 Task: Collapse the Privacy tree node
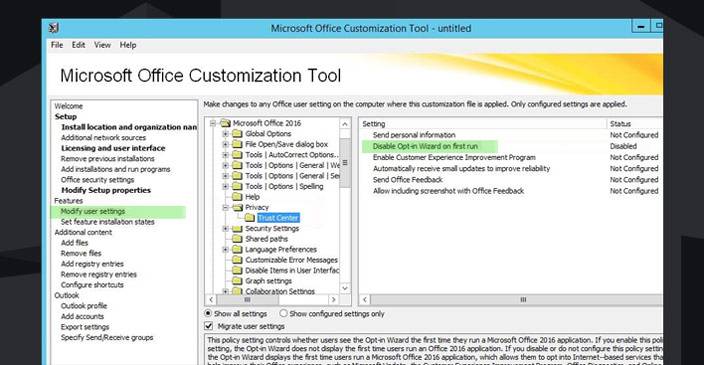coord(226,207)
